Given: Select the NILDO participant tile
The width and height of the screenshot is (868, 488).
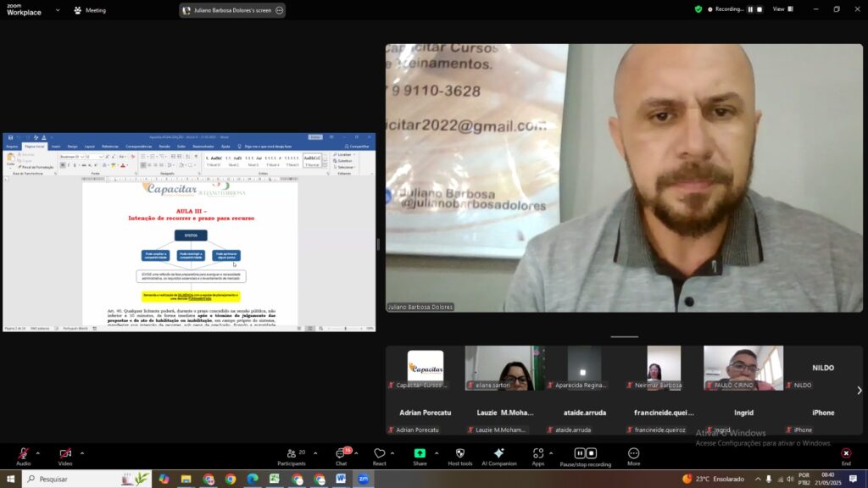Looking at the screenshot, I should click(x=823, y=368).
